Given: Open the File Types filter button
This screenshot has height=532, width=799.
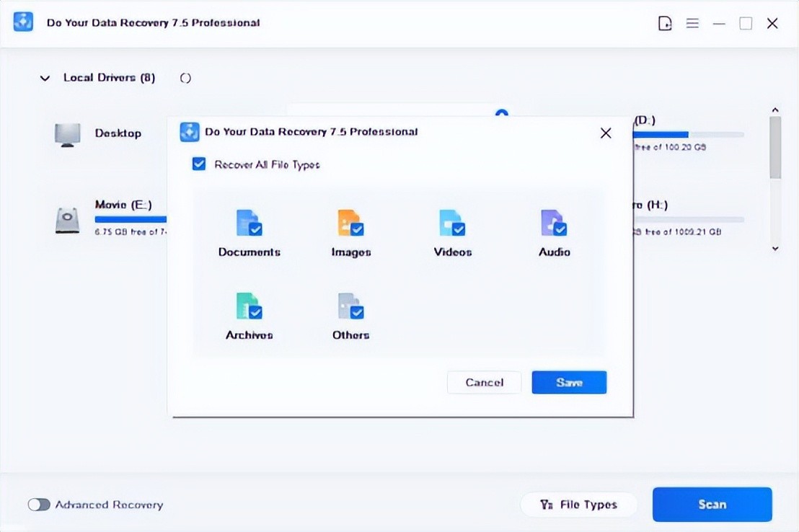Looking at the screenshot, I should [578, 505].
